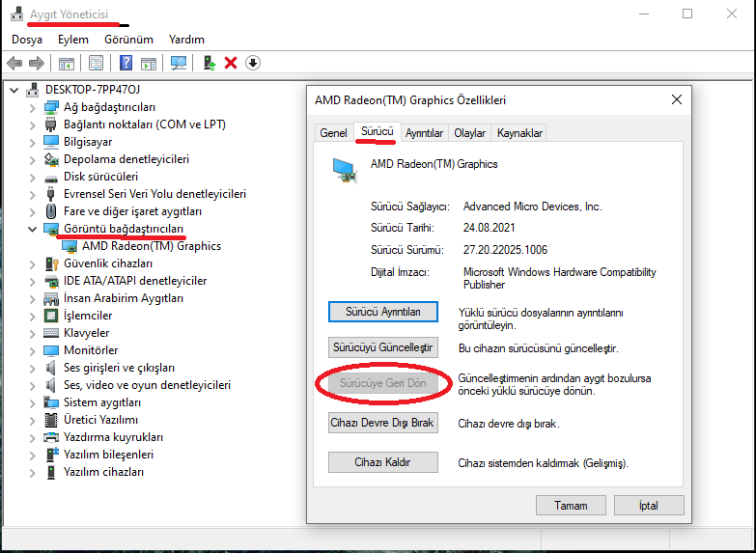Screen dimensions: 756x553
Task: Expand the Yazılım bileşenleri chevron
Action: (x=32, y=456)
